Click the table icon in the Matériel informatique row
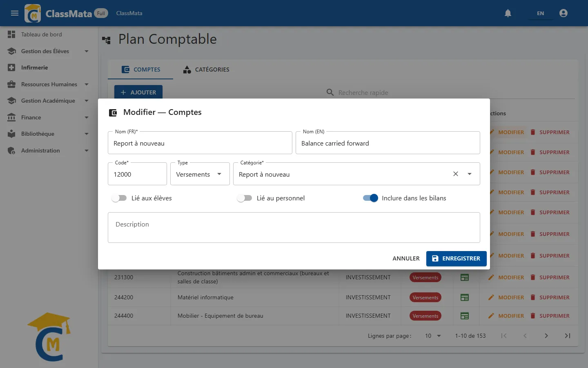The width and height of the screenshot is (588, 368). 465,297
